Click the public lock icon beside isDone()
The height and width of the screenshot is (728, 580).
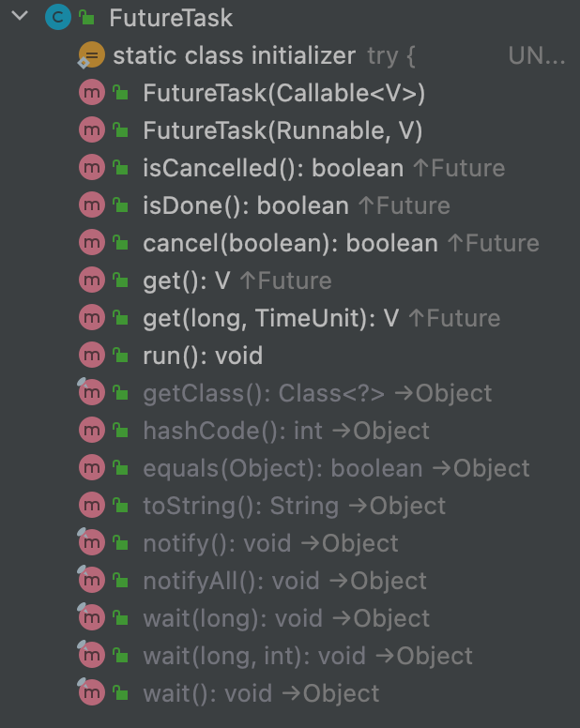(x=120, y=205)
